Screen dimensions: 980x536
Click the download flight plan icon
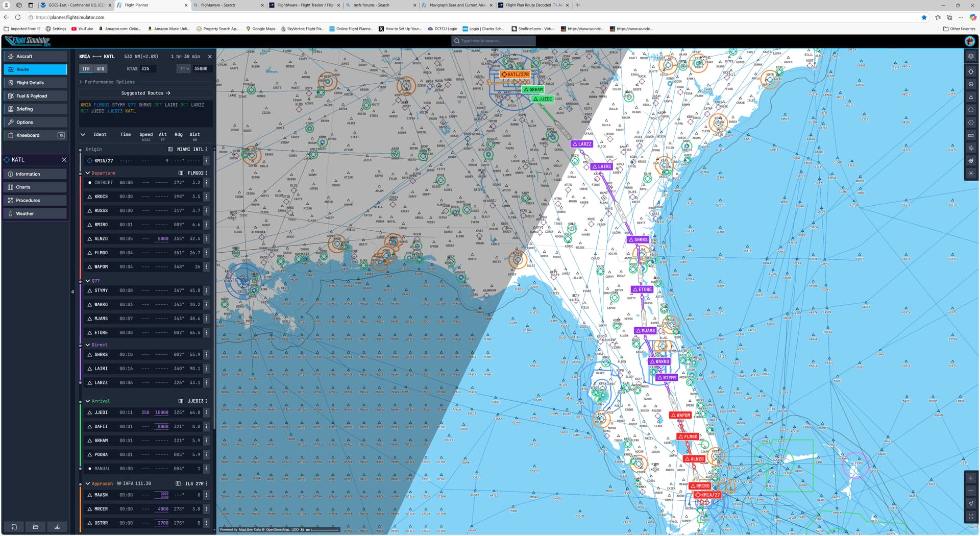[57, 526]
